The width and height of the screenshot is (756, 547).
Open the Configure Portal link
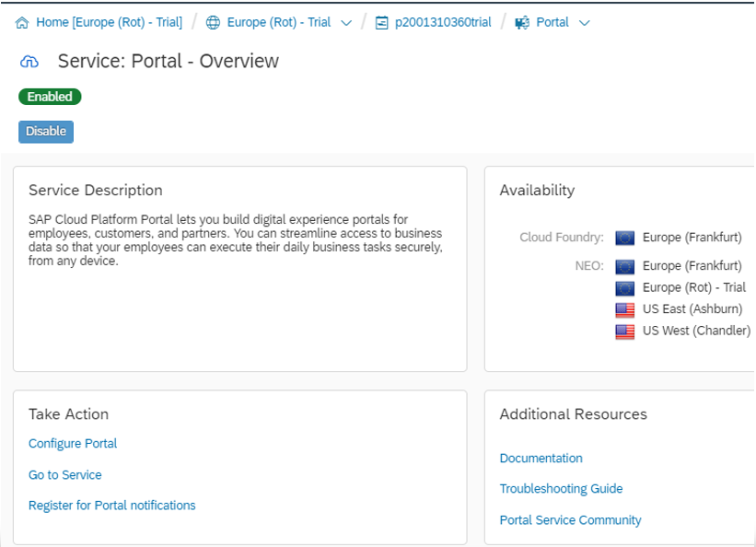click(x=73, y=443)
